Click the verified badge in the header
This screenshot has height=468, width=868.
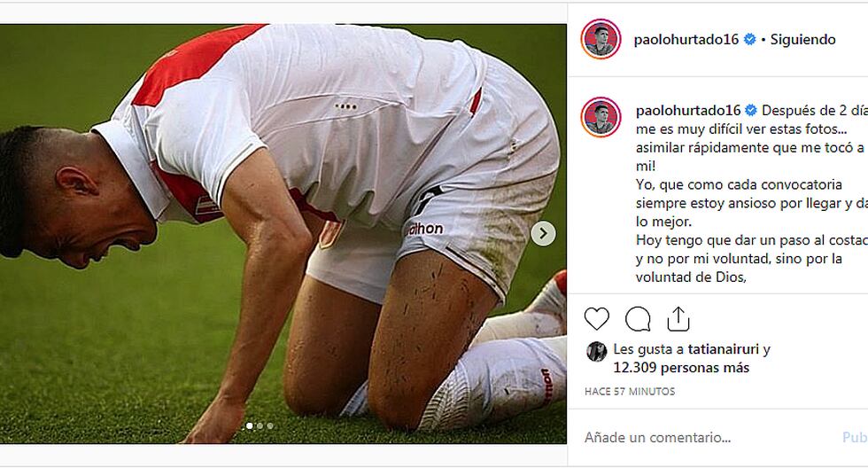point(750,39)
